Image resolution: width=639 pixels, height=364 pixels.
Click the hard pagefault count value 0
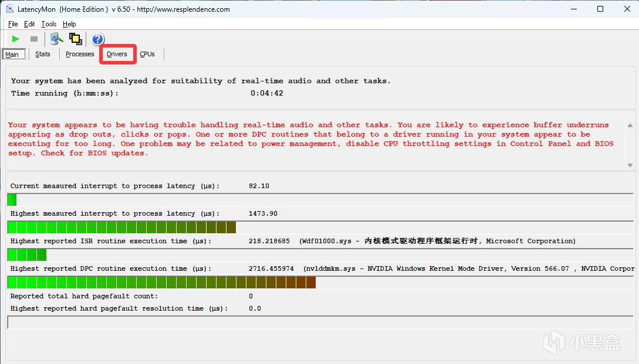pos(251,297)
